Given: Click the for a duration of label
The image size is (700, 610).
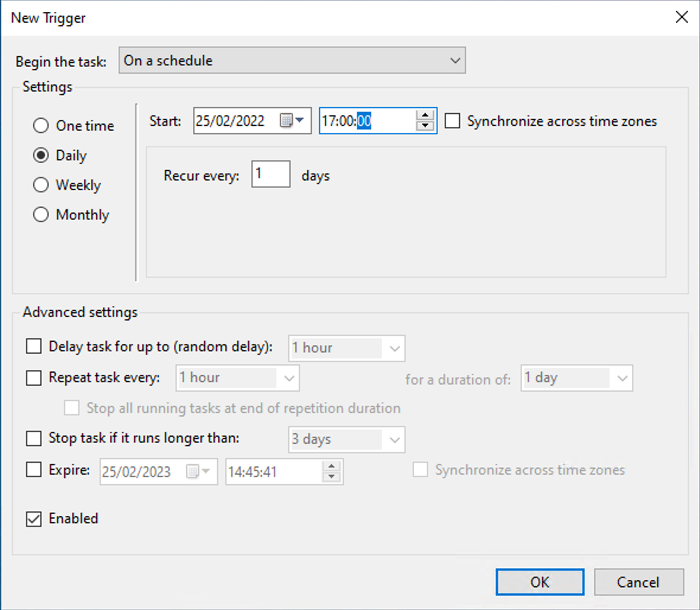Looking at the screenshot, I should point(458,380).
